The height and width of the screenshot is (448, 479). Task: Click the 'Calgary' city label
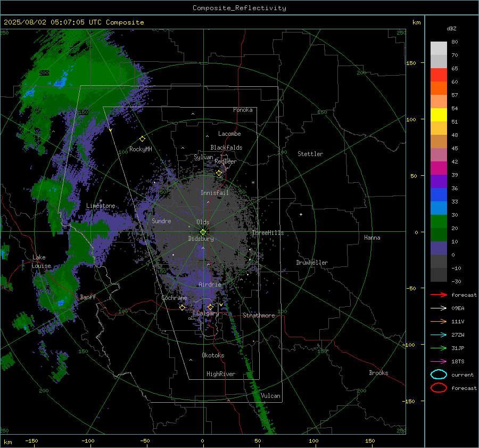coord(208,313)
